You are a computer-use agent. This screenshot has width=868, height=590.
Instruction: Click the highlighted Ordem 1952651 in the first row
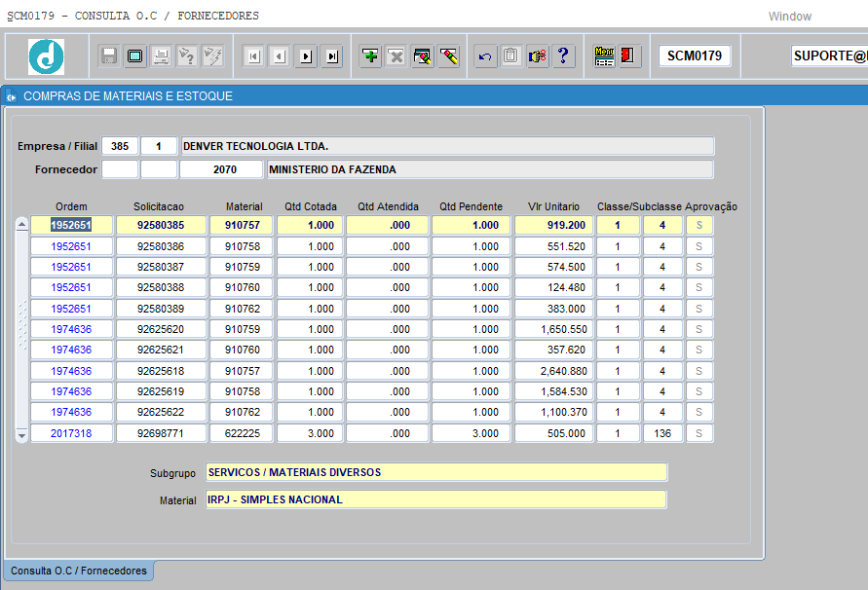(x=71, y=225)
